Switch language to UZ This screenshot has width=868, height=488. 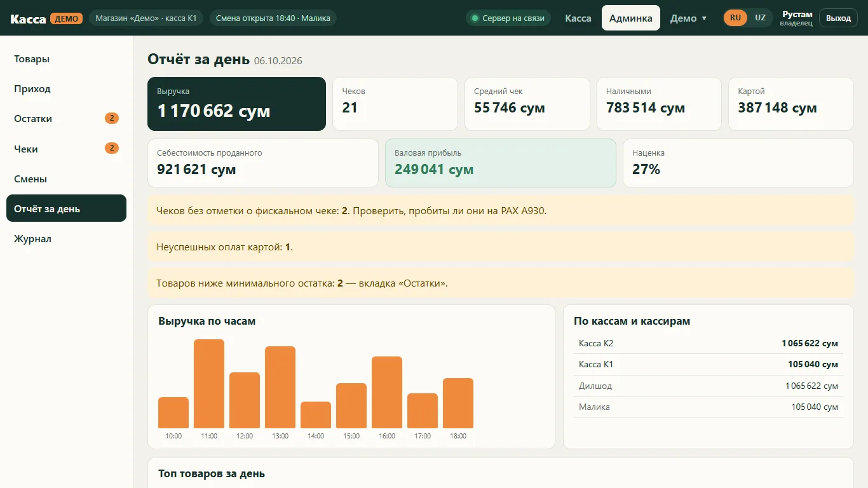(760, 18)
